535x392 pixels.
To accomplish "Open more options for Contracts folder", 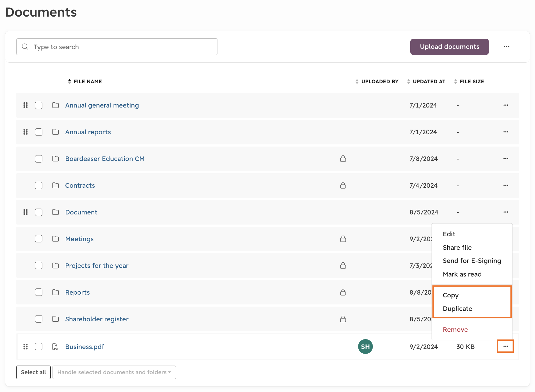I will (506, 186).
